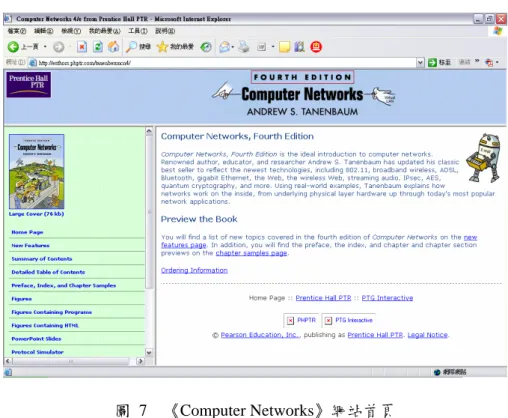Click the red toolbar icon after Links
Viewport: 508px width, 418px height.
pyautogui.click(x=489, y=62)
